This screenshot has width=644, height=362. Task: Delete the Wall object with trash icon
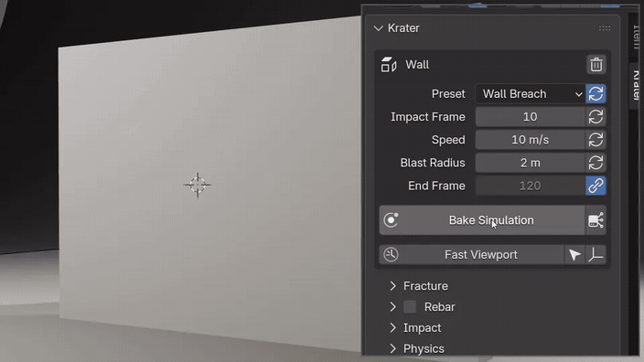coord(596,65)
